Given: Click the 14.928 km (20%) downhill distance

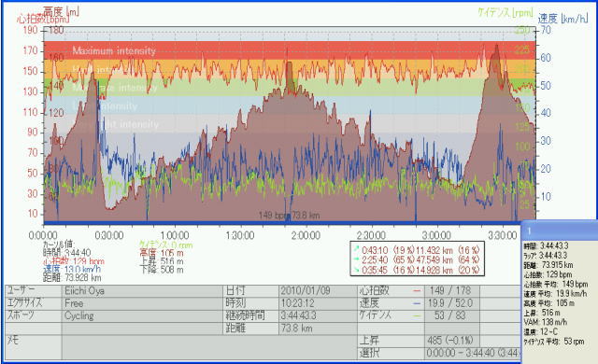Looking at the screenshot, I should click(x=448, y=270).
